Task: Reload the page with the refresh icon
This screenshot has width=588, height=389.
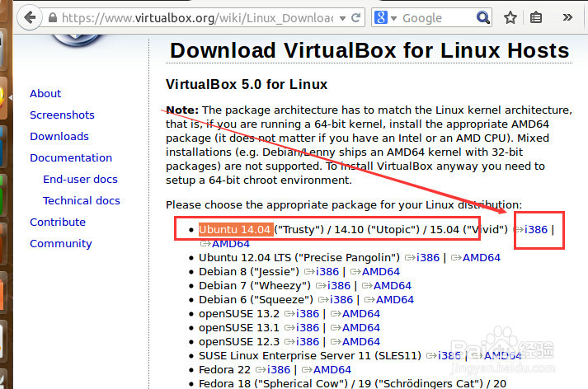Action: 356,17
